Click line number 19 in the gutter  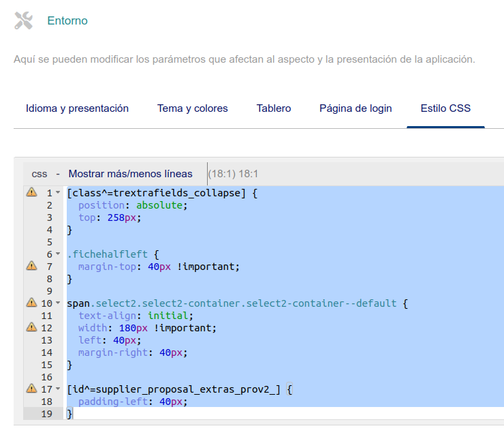(46, 414)
